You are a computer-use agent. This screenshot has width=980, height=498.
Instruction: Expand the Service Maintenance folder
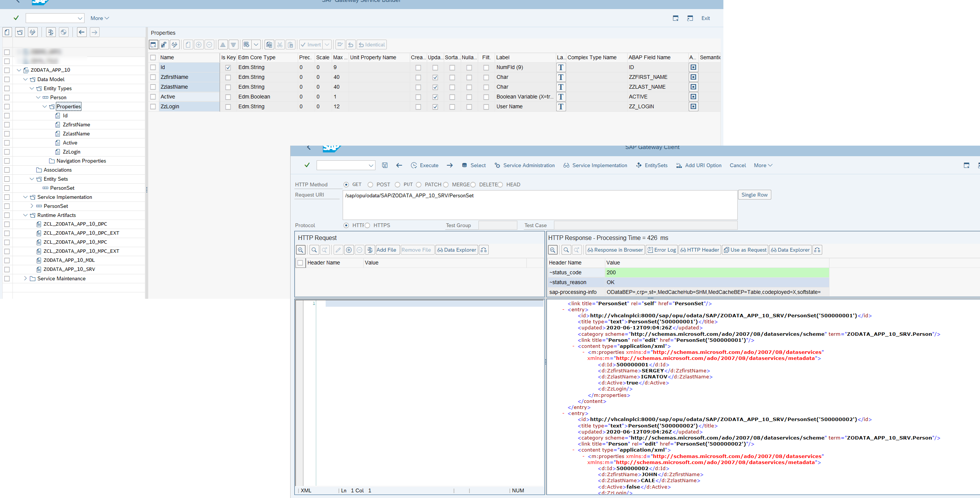click(26, 278)
